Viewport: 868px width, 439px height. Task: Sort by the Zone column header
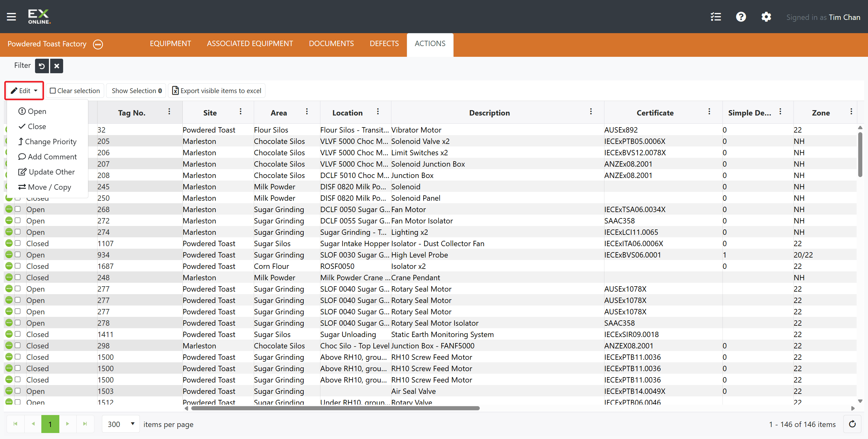click(820, 113)
